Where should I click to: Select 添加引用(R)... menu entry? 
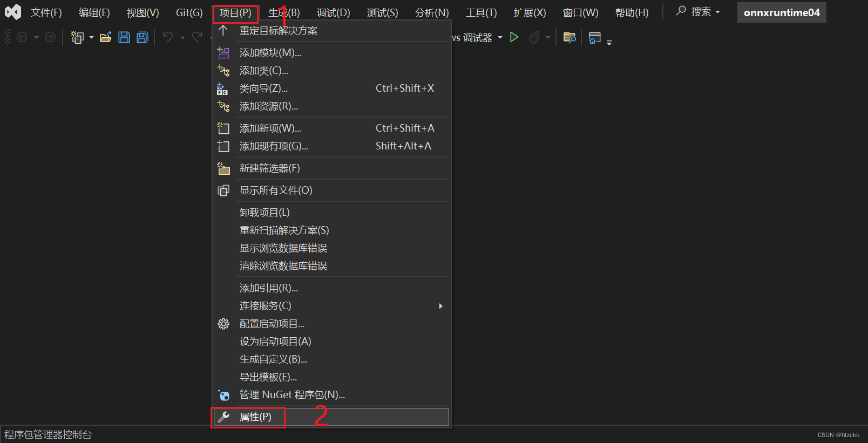coord(331,288)
